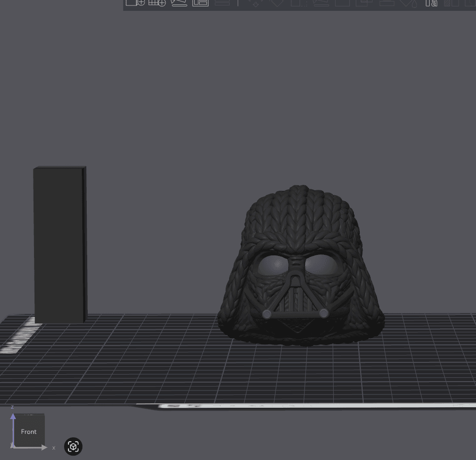Select the tall black rectangular block model
476x460 pixels.
click(x=60, y=245)
